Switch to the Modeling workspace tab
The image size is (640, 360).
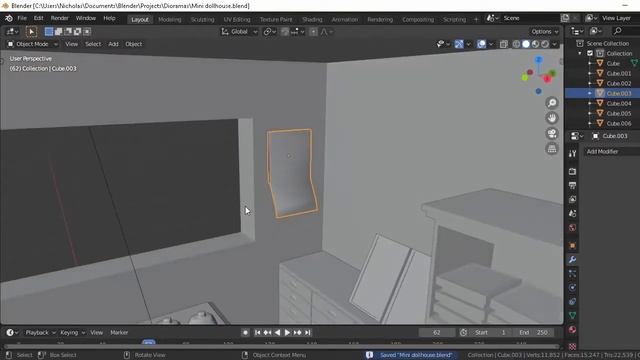point(169,19)
